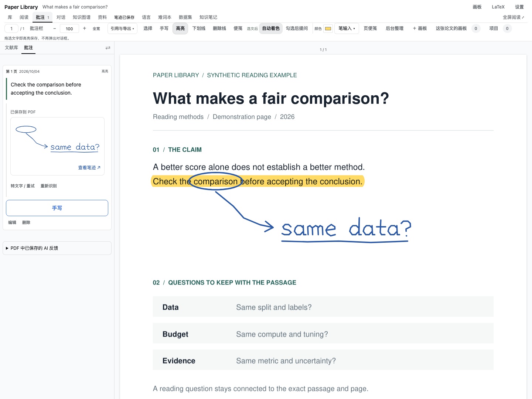Click the page number input field
532x399 pixels.
pos(11,28)
